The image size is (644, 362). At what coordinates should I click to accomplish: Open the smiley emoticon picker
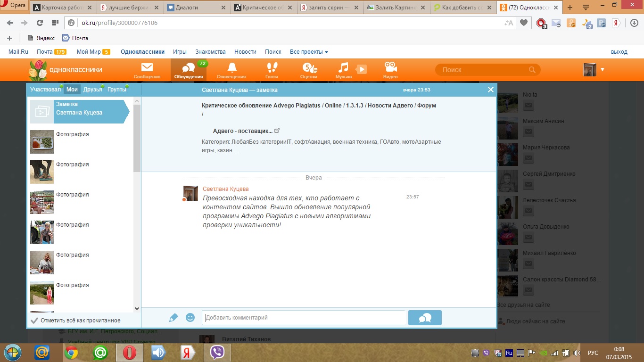tap(190, 318)
